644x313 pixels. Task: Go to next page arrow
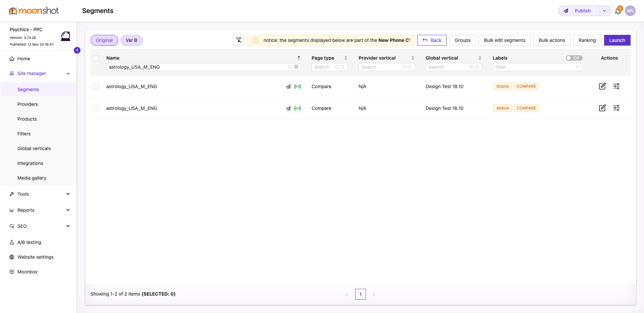coord(374,294)
